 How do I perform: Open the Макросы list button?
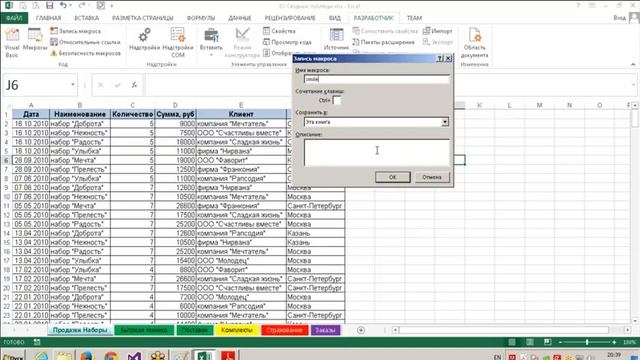pos(35,40)
